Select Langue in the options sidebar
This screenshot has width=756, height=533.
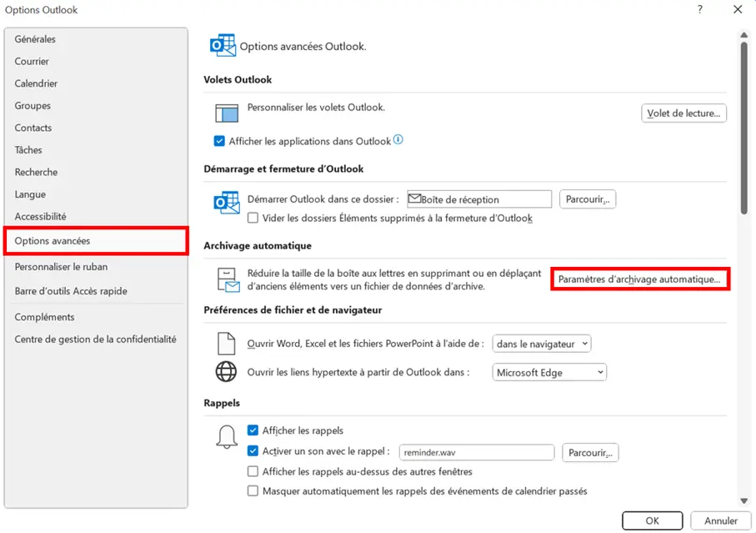pos(96,194)
